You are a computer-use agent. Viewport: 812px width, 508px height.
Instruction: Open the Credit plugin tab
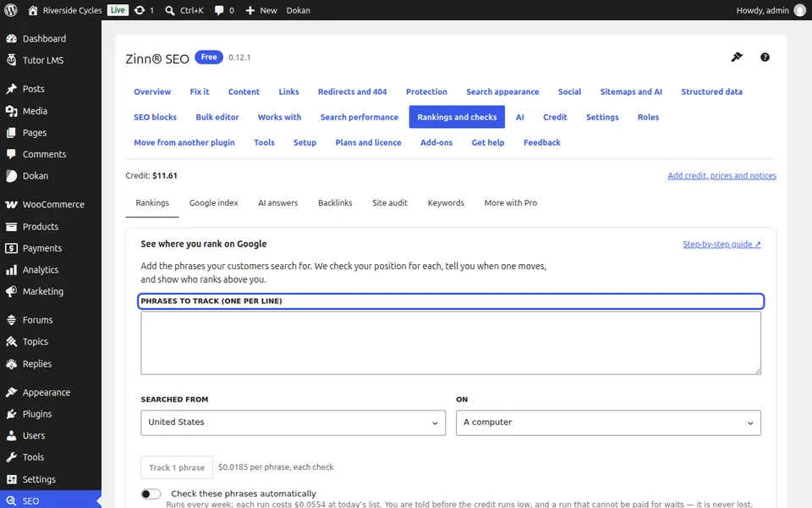click(x=555, y=117)
